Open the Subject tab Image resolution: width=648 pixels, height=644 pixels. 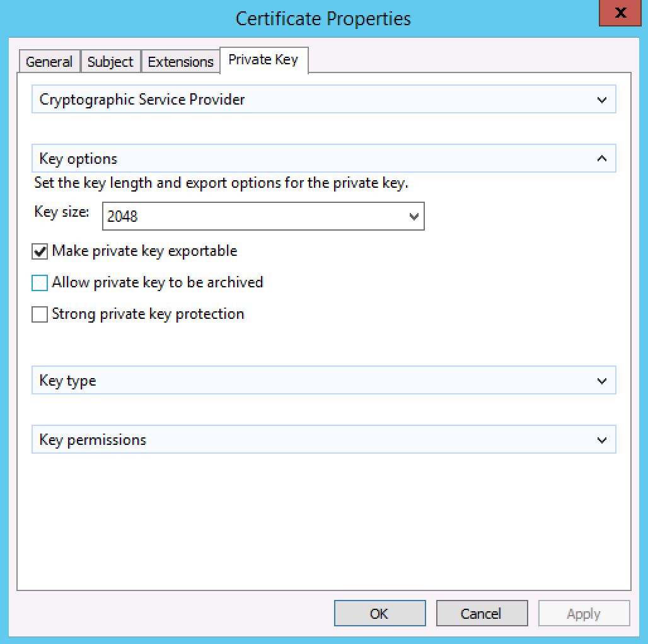point(110,62)
